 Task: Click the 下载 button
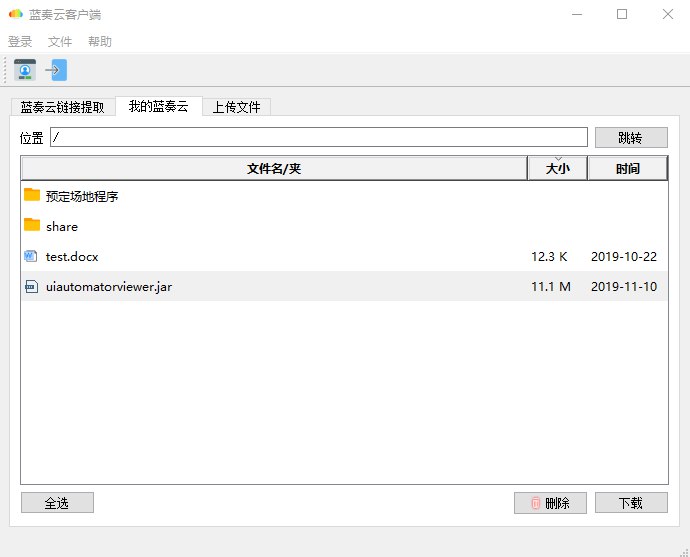coord(631,503)
